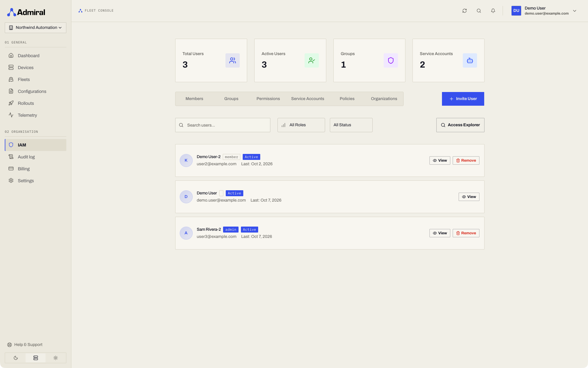
Task: Click the Groups shield icon
Action: click(x=391, y=60)
